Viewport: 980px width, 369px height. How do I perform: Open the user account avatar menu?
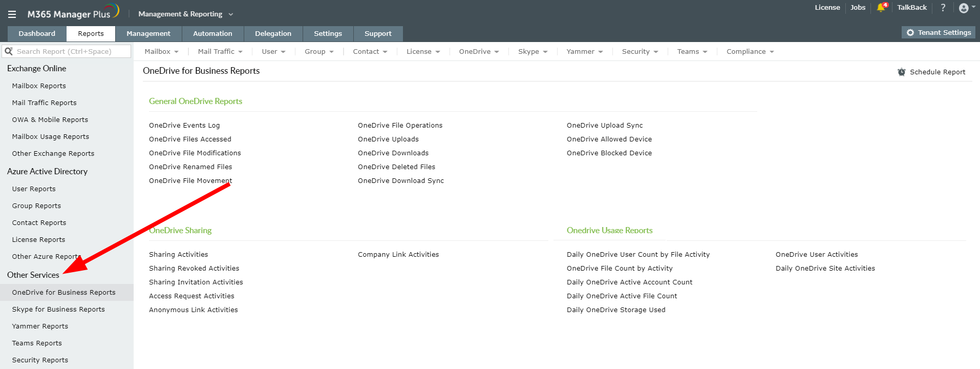coord(967,8)
